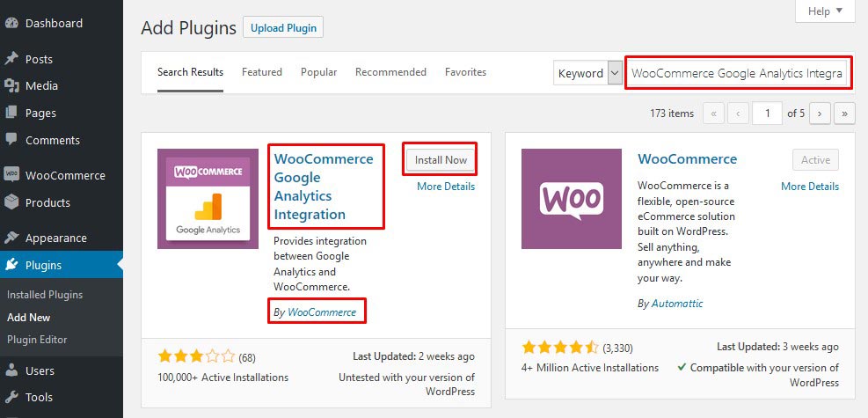Open the WooCommerce plugin title link
This screenshot has width=868, height=418.
[688, 159]
